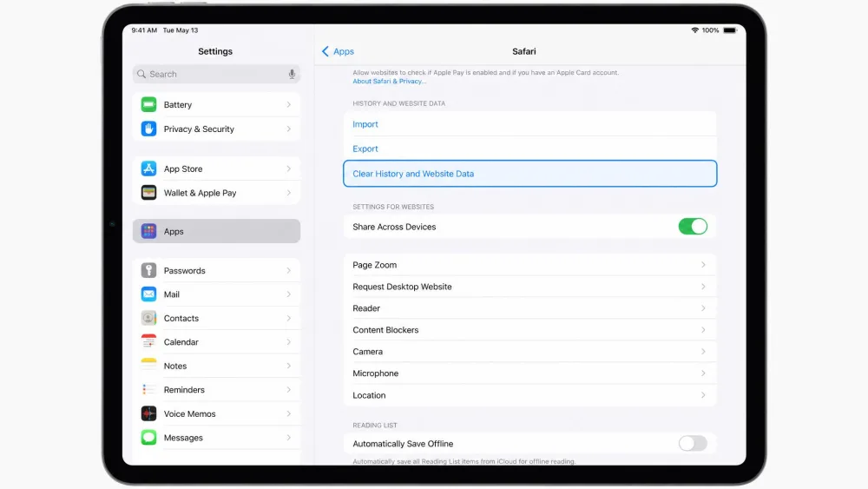Tap the Tue May 13 date
The image size is (868, 489).
click(181, 30)
